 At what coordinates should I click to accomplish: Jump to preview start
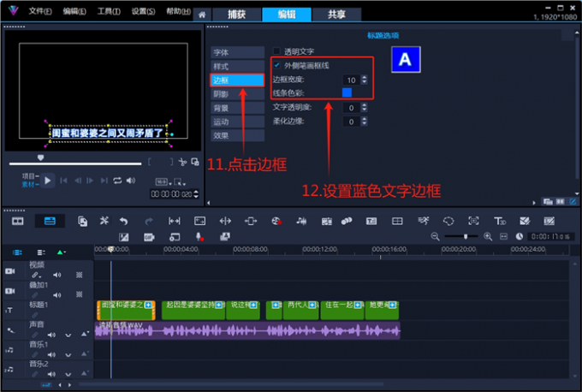click(64, 181)
